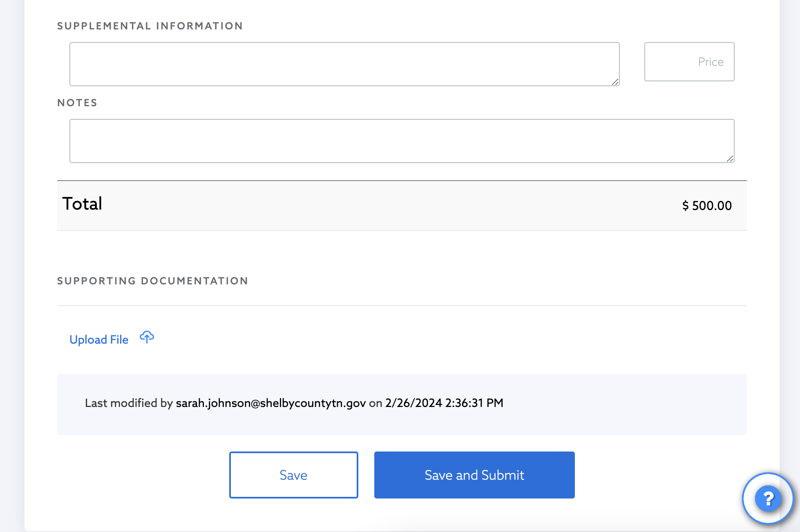The width and height of the screenshot is (800, 532).
Task: Click the dollar sign in Total row
Action: [685, 206]
